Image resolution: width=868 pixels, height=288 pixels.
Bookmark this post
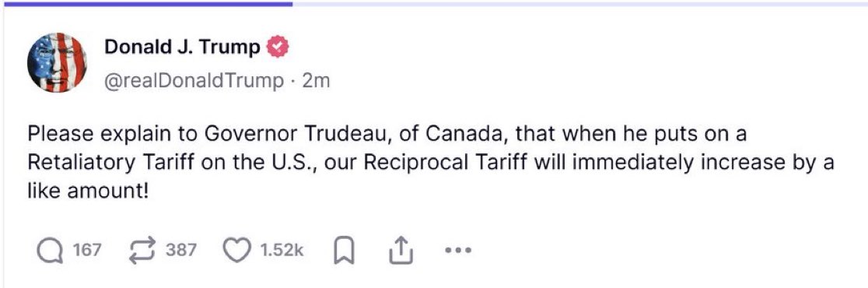click(345, 251)
